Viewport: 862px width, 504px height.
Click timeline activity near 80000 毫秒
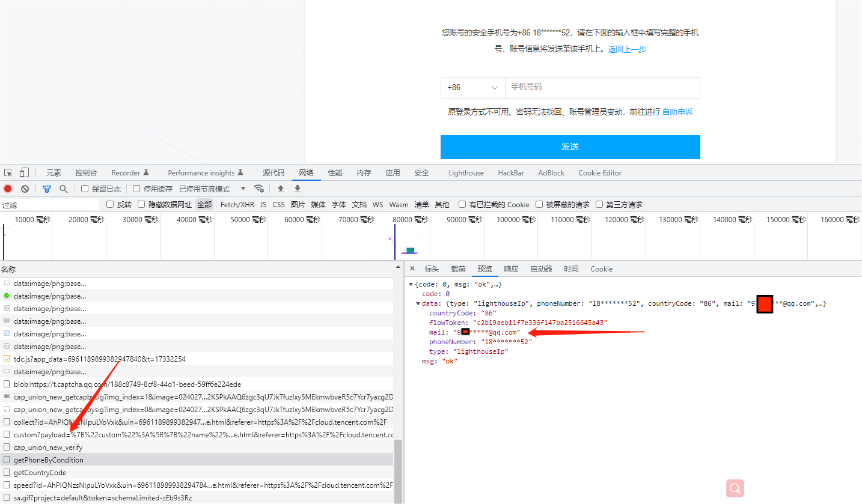[x=409, y=250]
